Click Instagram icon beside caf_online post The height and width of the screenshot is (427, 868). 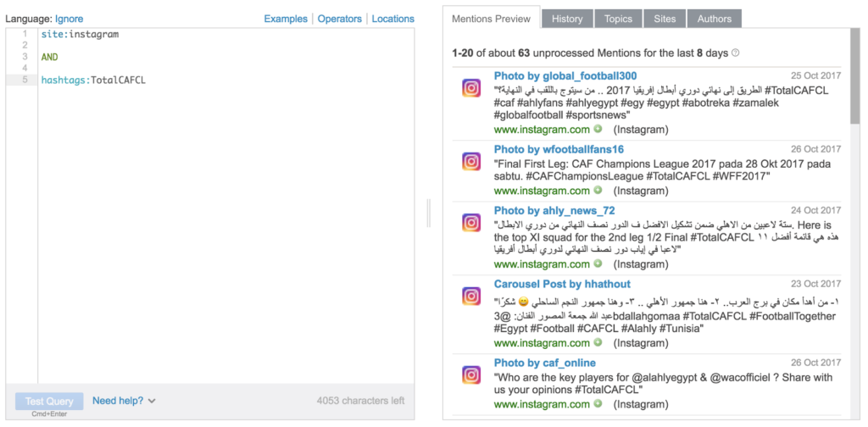pyautogui.click(x=471, y=374)
